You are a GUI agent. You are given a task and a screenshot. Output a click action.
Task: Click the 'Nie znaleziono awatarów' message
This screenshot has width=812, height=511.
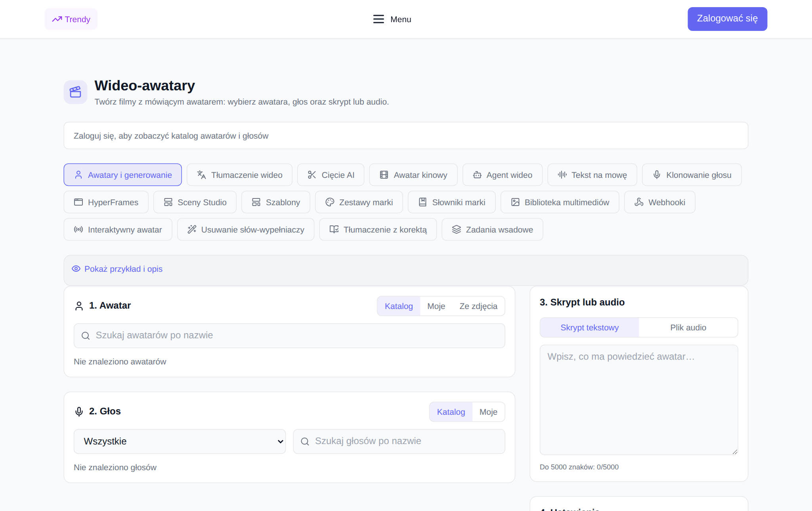[x=120, y=361]
